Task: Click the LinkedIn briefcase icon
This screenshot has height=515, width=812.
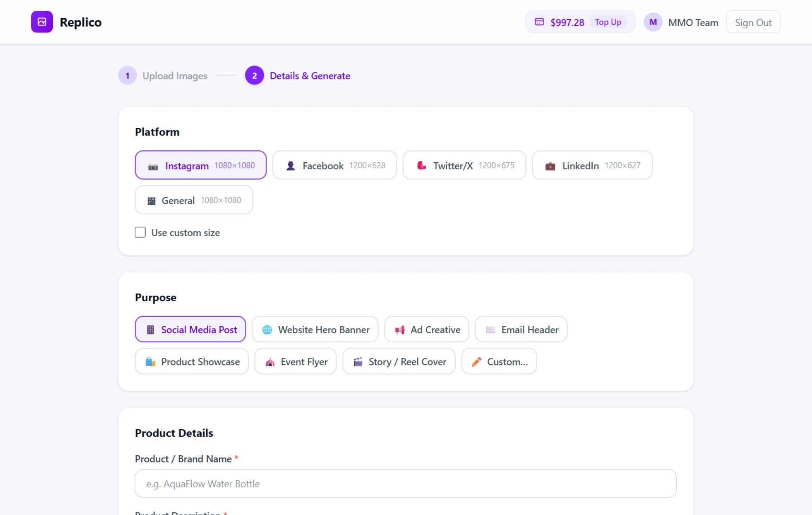Action: pyautogui.click(x=550, y=166)
